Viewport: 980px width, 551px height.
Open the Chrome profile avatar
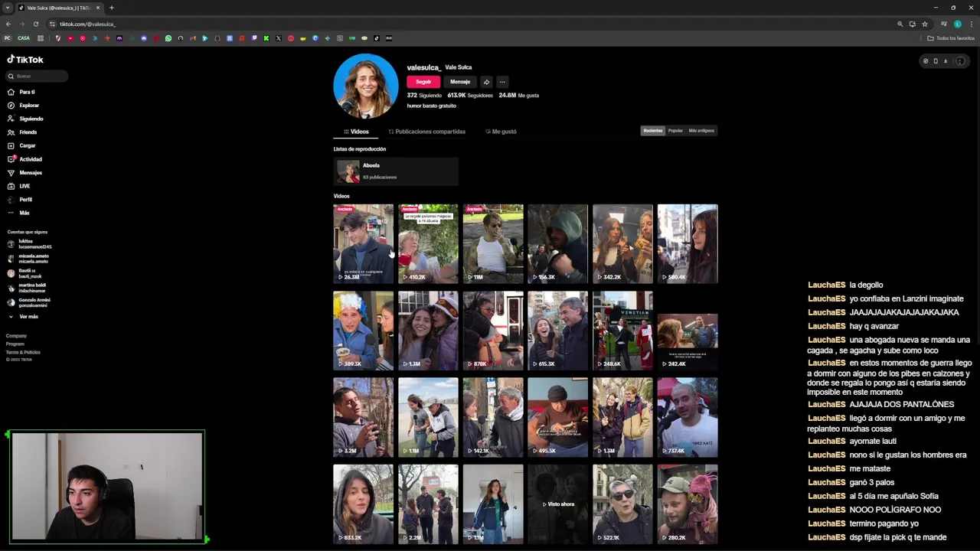pos(958,24)
